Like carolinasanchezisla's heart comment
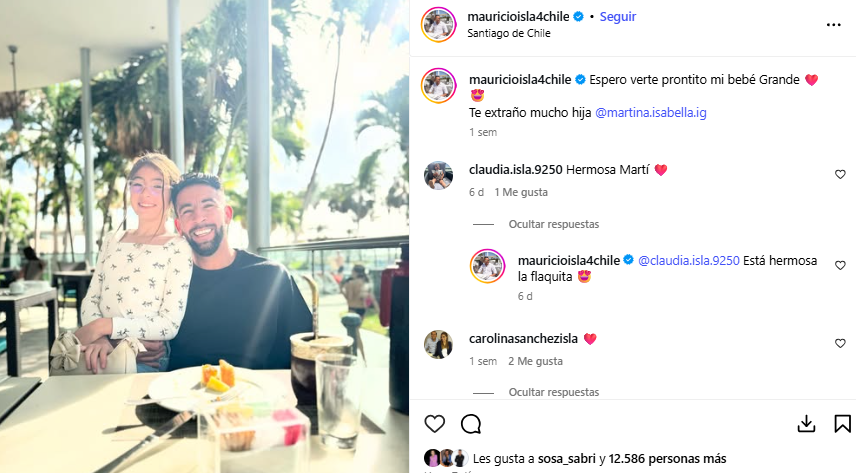The image size is (856, 473). [x=840, y=343]
